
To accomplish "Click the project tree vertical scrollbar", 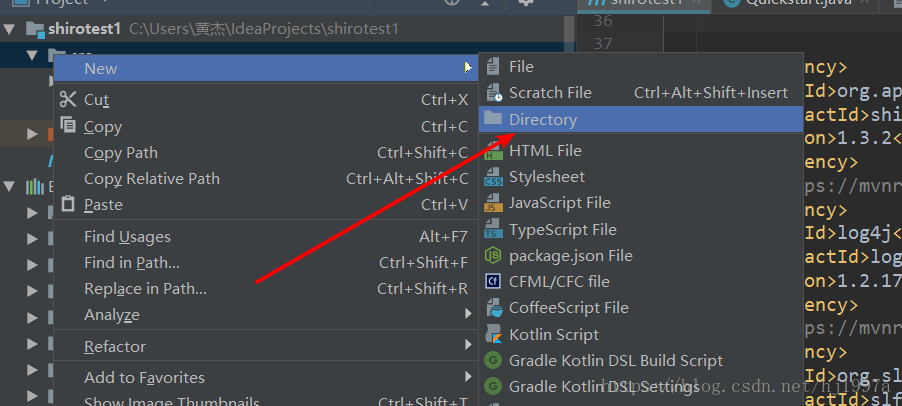I will [x=569, y=35].
